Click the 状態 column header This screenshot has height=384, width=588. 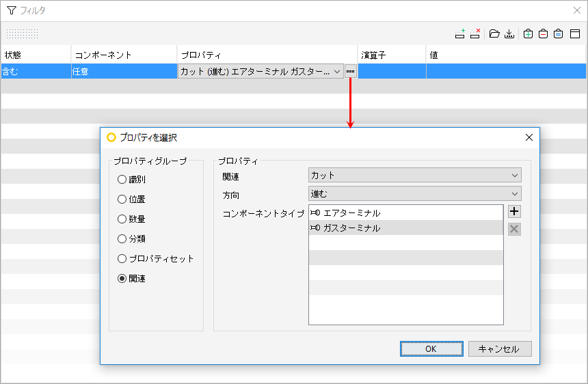coord(36,55)
